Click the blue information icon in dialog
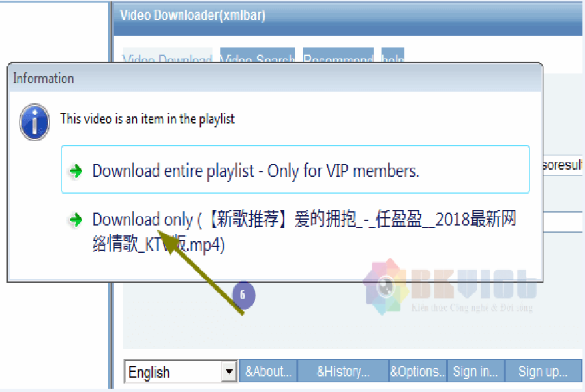The image size is (585, 392). (34, 122)
